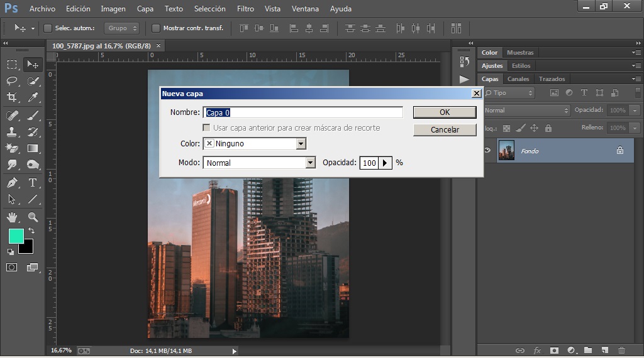Create a new layer group
The height and width of the screenshot is (358, 644).
[x=588, y=350]
